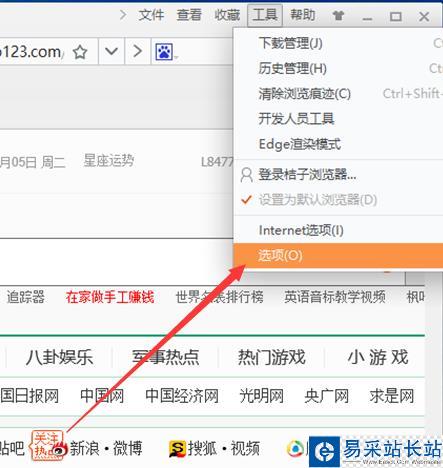Open the 帮助 menu
Screen dimensions: 443x468
(303, 15)
